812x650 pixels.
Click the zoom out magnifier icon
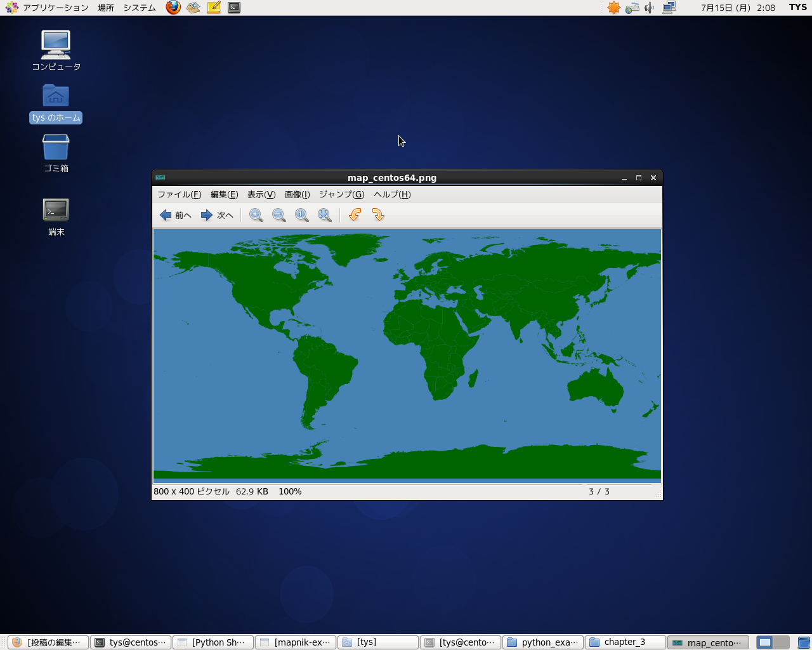tap(279, 215)
